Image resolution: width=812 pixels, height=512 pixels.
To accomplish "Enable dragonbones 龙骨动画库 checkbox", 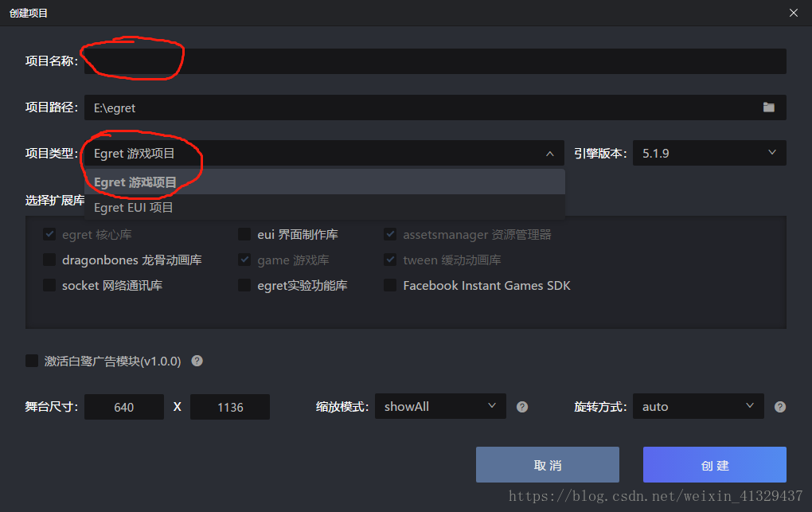I will pyautogui.click(x=49, y=260).
